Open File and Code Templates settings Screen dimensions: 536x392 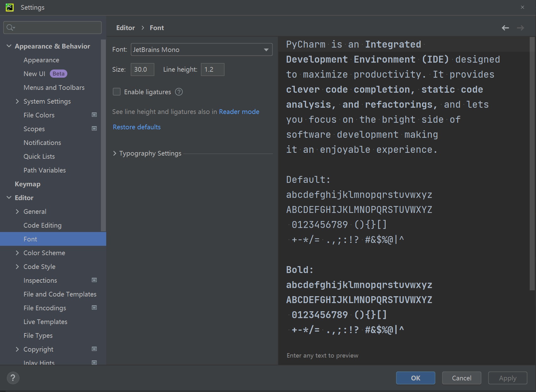click(x=60, y=294)
